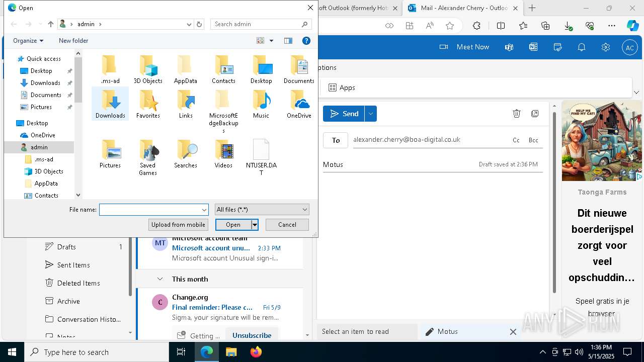Screen dimensions: 644x362
Task: Expand the address bar history dropdown
Action: pos(189,24)
